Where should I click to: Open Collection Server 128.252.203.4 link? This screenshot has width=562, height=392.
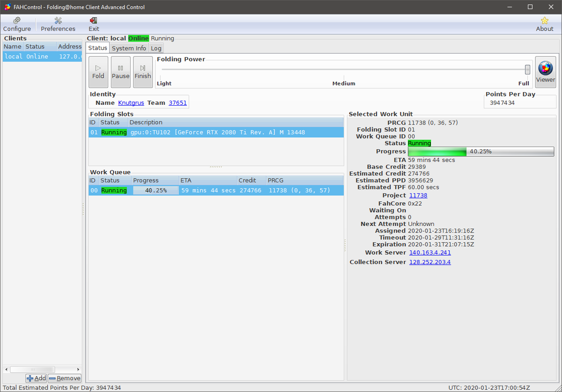(x=430, y=262)
